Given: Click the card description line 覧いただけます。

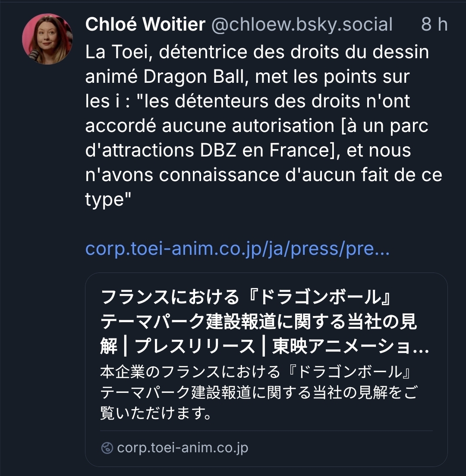Looking at the screenshot, I should coord(156,413).
